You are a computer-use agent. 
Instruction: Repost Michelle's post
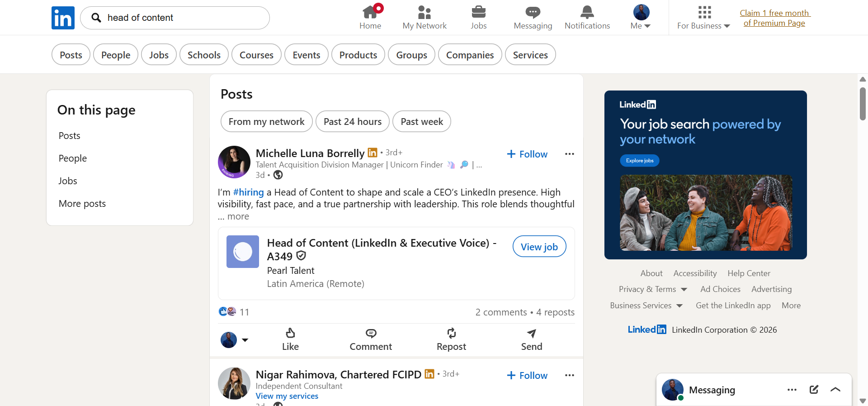pyautogui.click(x=451, y=340)
